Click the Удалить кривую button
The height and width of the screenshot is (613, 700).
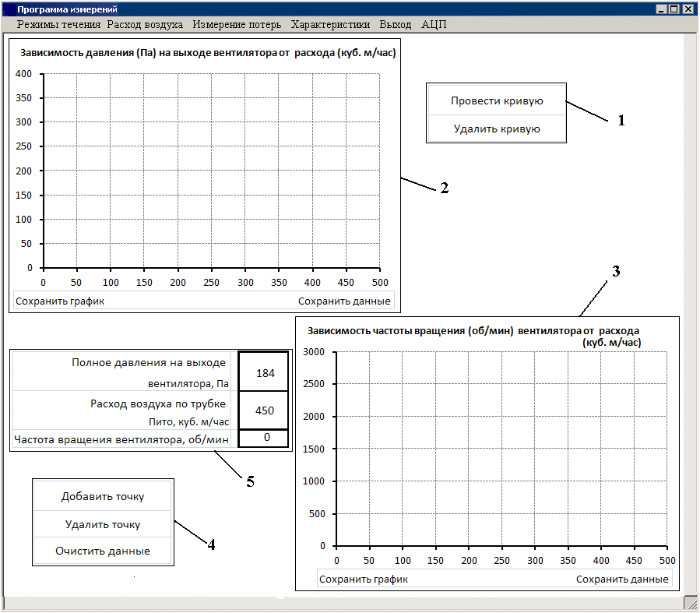497,129
